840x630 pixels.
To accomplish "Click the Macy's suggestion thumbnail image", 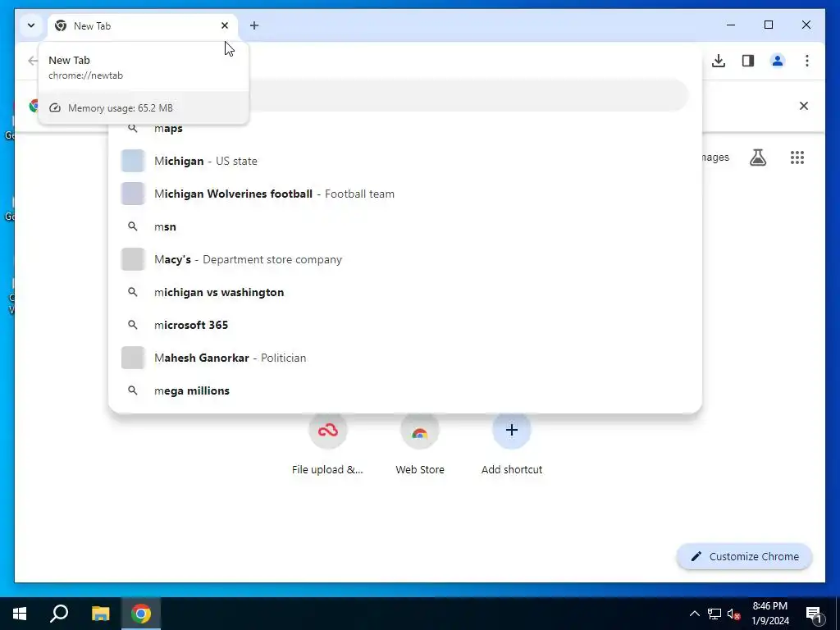I will (133, 259).
